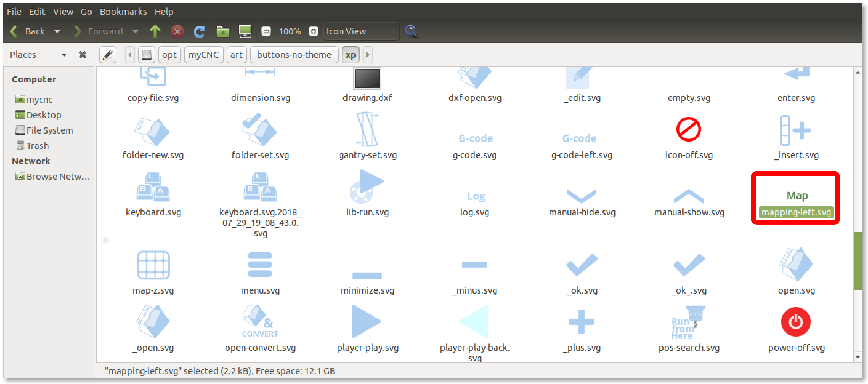This screenshot has height=384, width=868.
Task: Open the Home folder icon
Action: tap(223, 31)
